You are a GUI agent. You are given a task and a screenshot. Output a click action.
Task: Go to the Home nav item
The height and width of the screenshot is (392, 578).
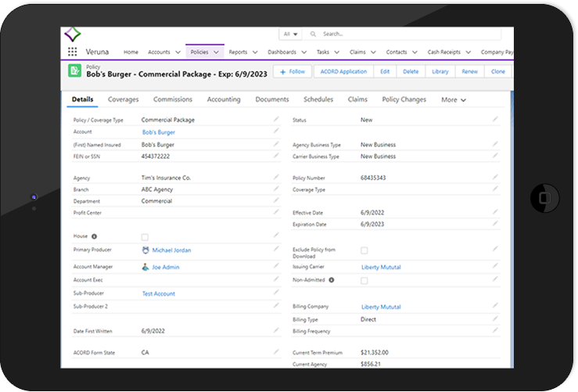(x=131, y=52)
